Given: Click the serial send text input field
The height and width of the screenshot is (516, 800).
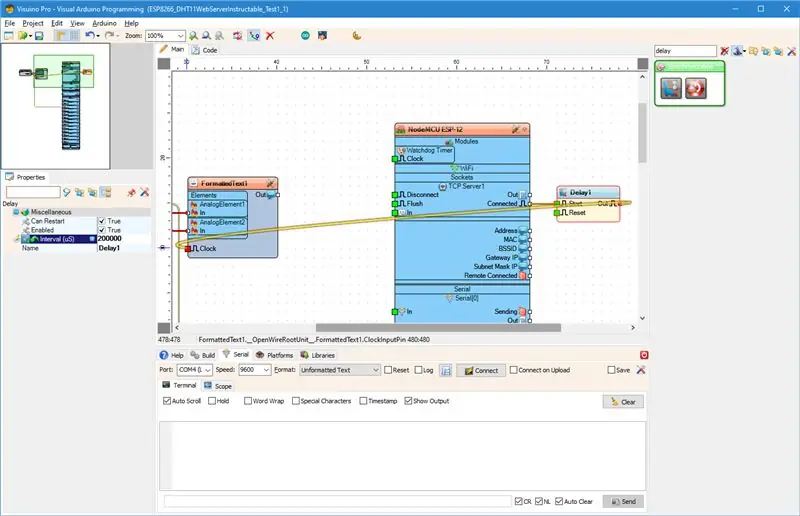Looking at the screenshot, I should (x=337, y=502).
